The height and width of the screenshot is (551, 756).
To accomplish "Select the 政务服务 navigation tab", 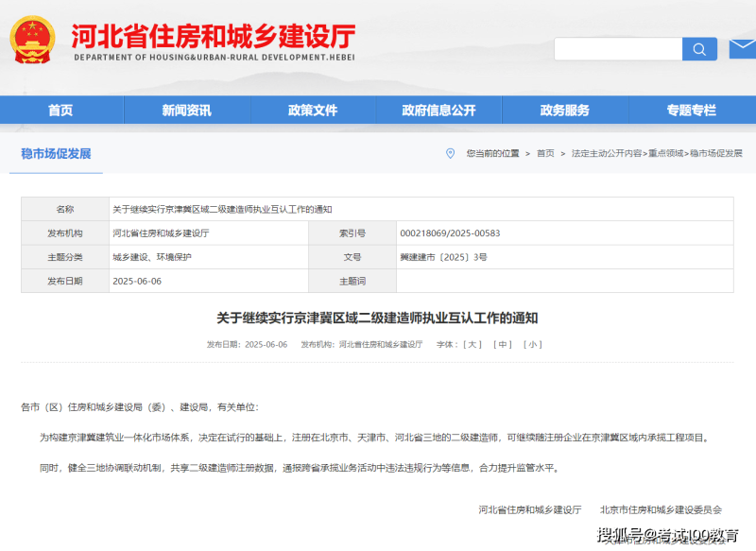I will pos(565,110).
